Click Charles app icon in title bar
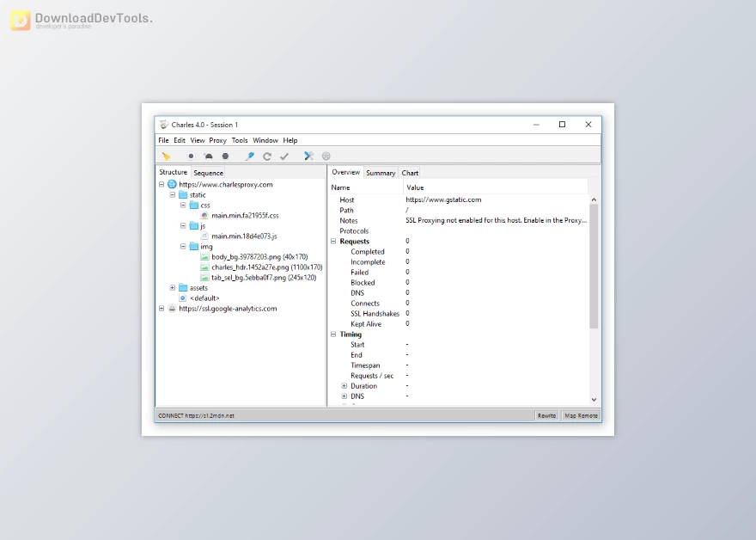Image resolution: width=756 pixels, height=540 pixels. click(x=164, y=125)
